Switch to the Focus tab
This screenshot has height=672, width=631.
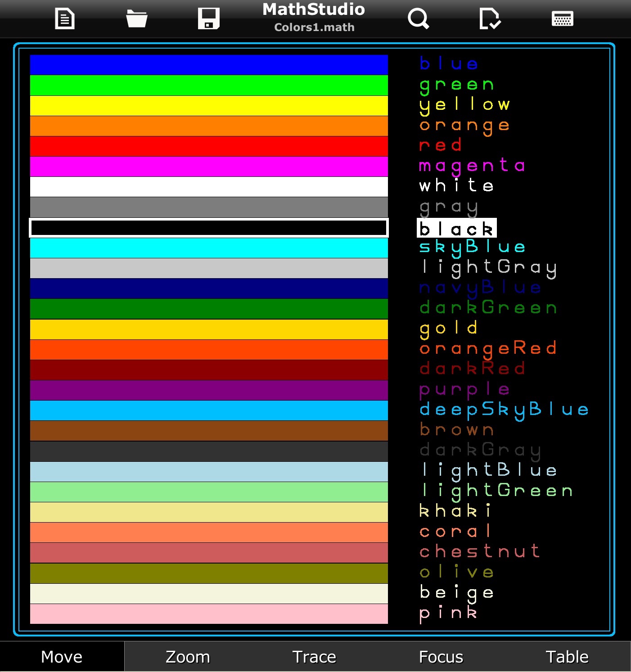point(441,657)
